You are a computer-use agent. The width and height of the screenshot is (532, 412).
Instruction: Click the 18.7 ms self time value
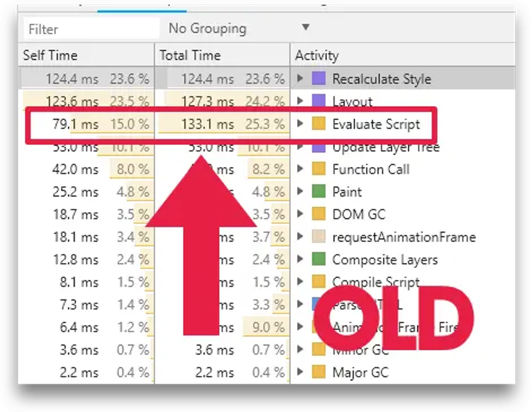[x=75, y=214]
